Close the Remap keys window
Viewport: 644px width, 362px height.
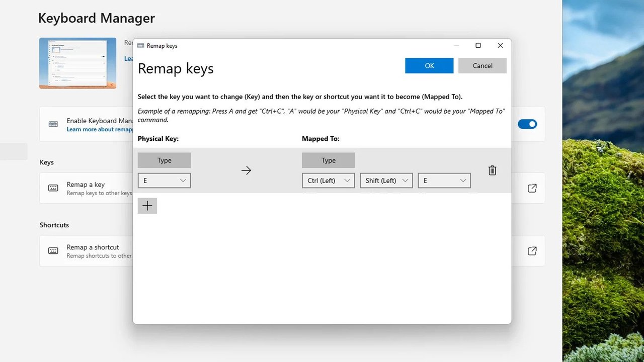[x=500, y=46]
